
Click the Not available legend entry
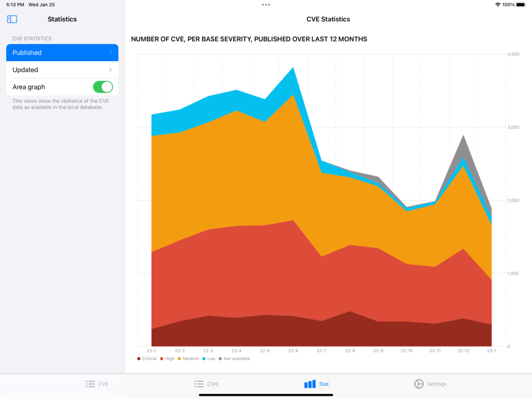(236, 359)
